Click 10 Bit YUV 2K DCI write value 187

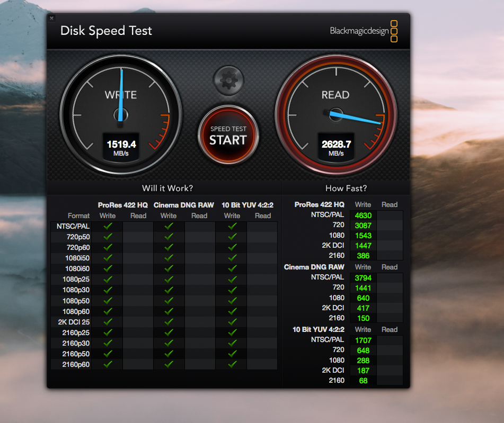363,371
